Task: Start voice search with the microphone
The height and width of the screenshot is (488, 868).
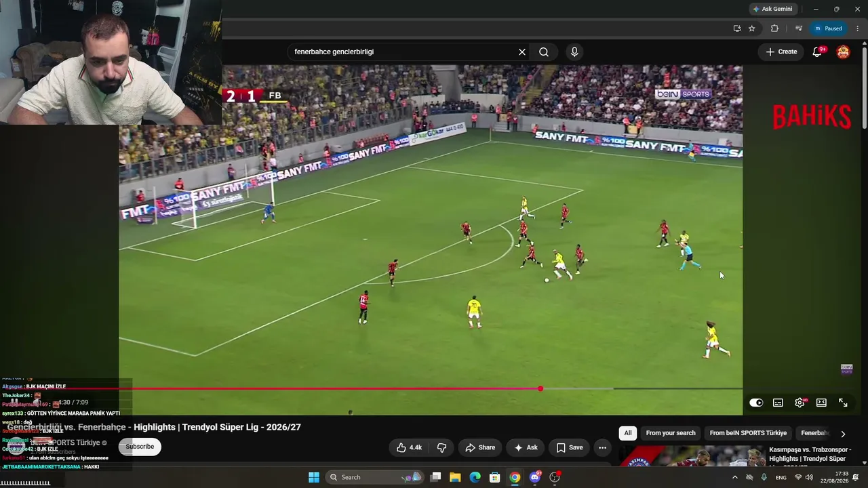Action: pos(574,52)
